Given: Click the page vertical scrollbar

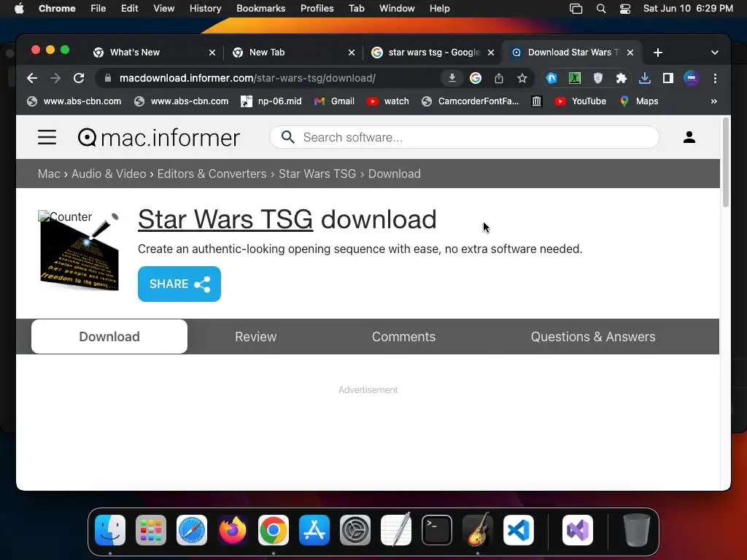Looking at the screenshot, I should (x=726, y=162).
